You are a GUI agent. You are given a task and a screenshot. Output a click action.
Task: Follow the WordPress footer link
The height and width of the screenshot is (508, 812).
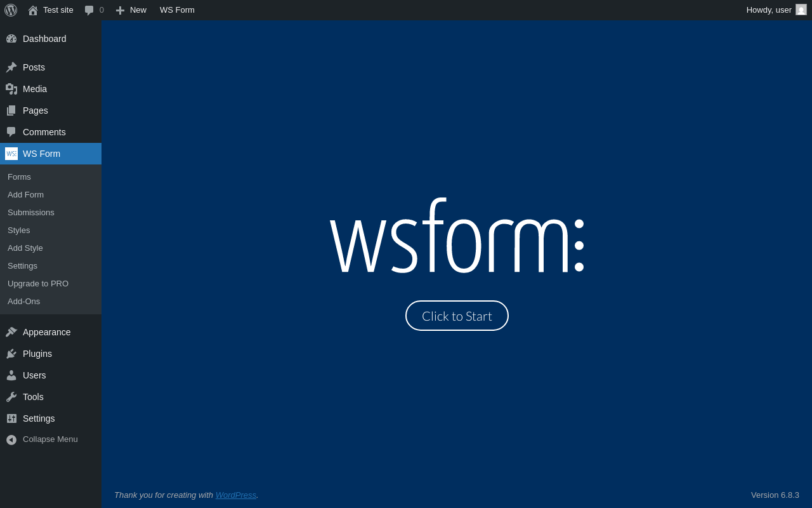pos(236,495)
